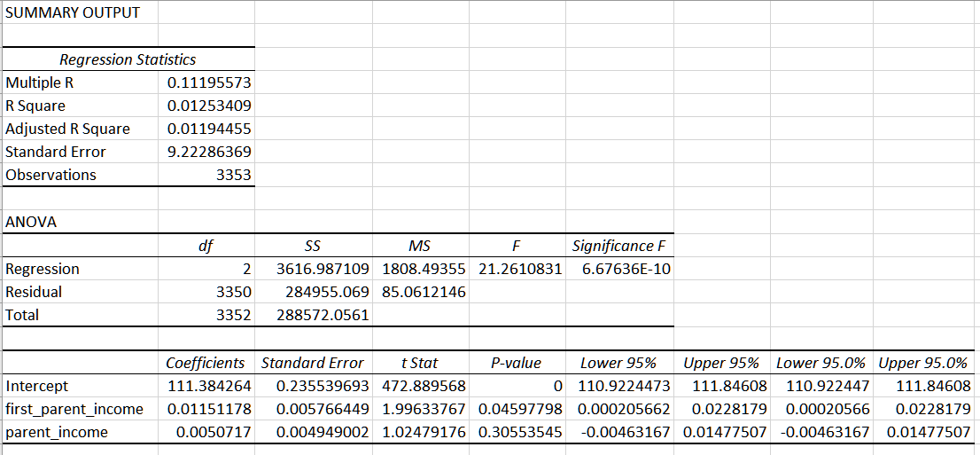
Task: Select Multiple R value 0.11195573
Action: [x=206, y=82]
